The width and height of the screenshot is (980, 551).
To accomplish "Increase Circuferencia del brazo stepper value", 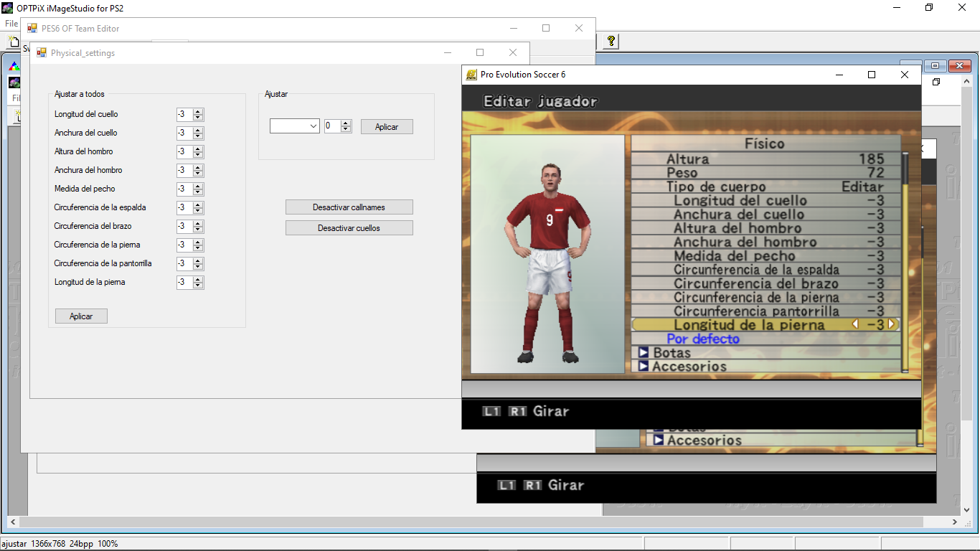I will pyautogui.click(x=199, y=223).
